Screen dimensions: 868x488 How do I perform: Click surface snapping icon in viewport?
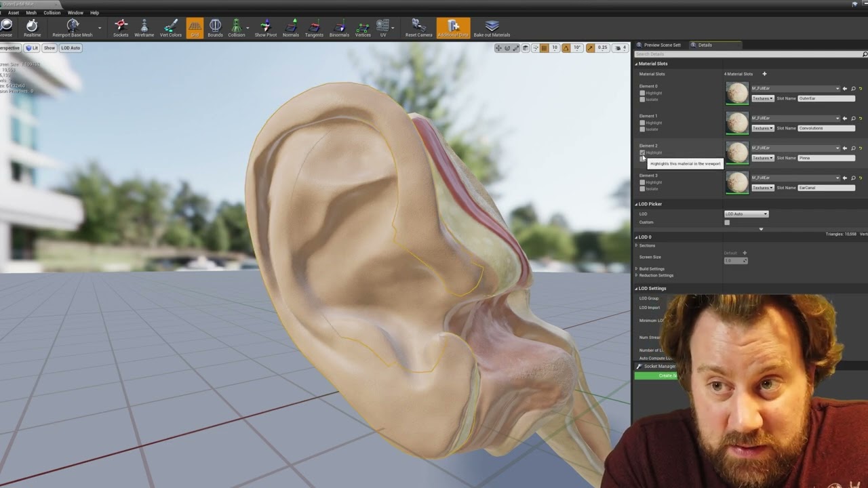536,48
